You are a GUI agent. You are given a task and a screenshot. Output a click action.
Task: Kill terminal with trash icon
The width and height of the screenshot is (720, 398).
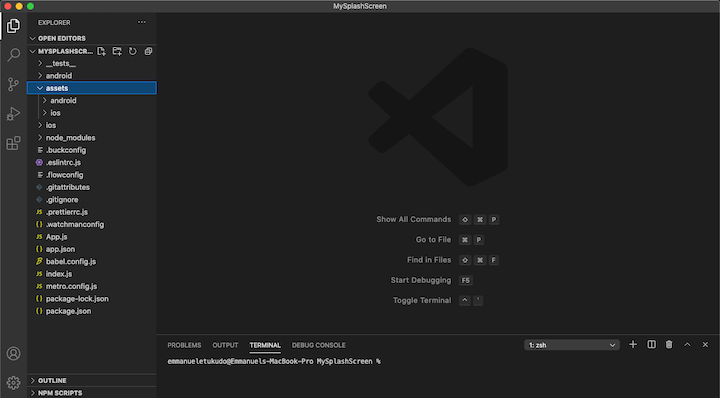[x=669, y=344]
